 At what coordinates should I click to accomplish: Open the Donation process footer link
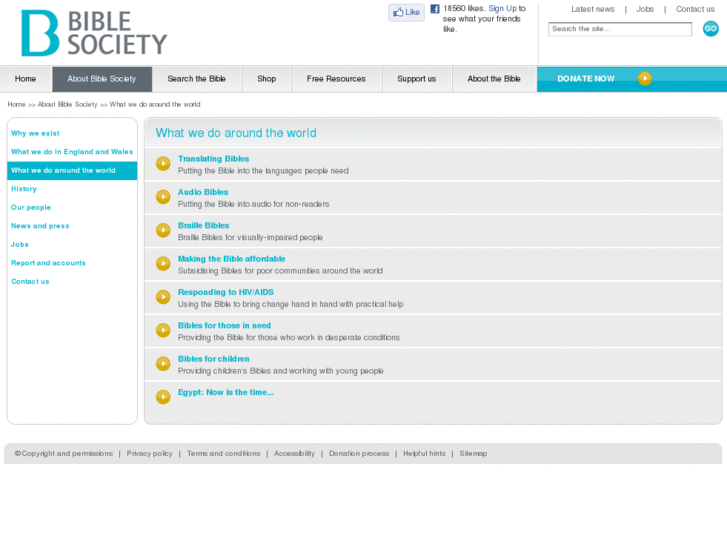[359, 454]
